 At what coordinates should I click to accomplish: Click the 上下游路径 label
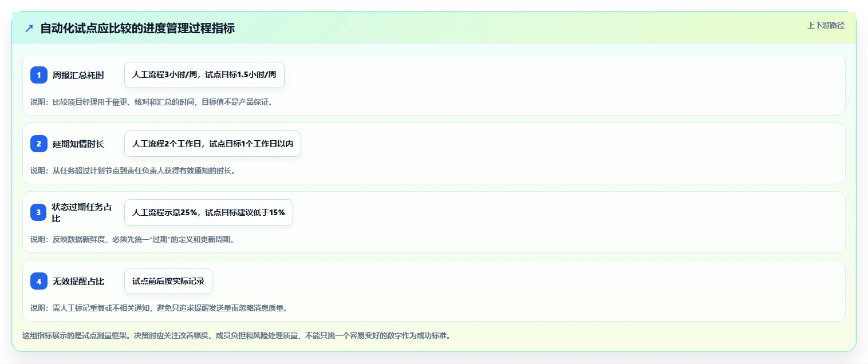pyautogui.click(x=826, y=25)
